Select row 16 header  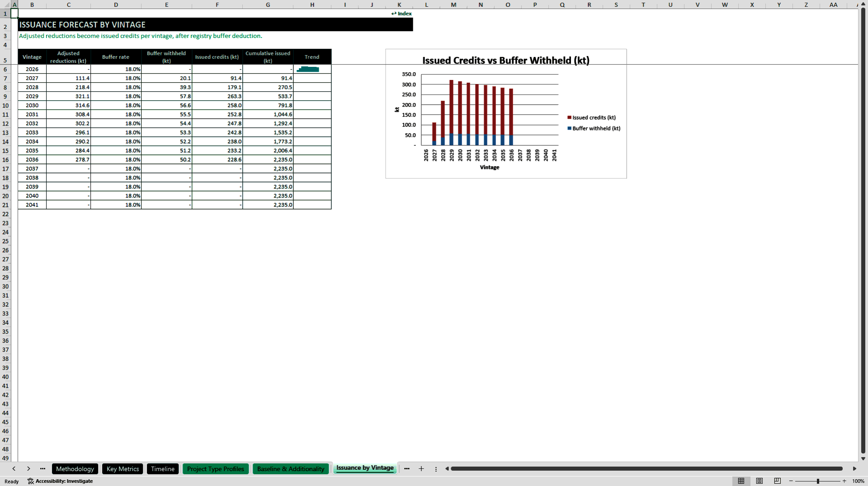click(5, 159)
